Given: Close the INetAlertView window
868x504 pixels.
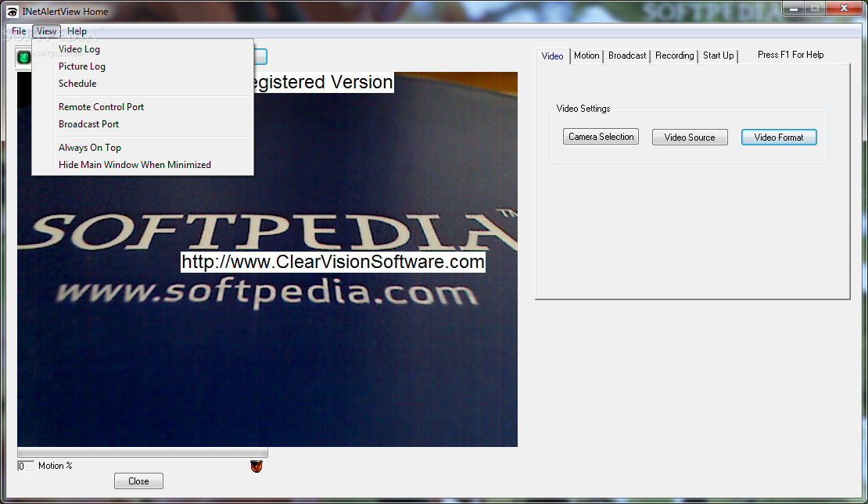Looking at the screenshot, I should coord(844,9).
